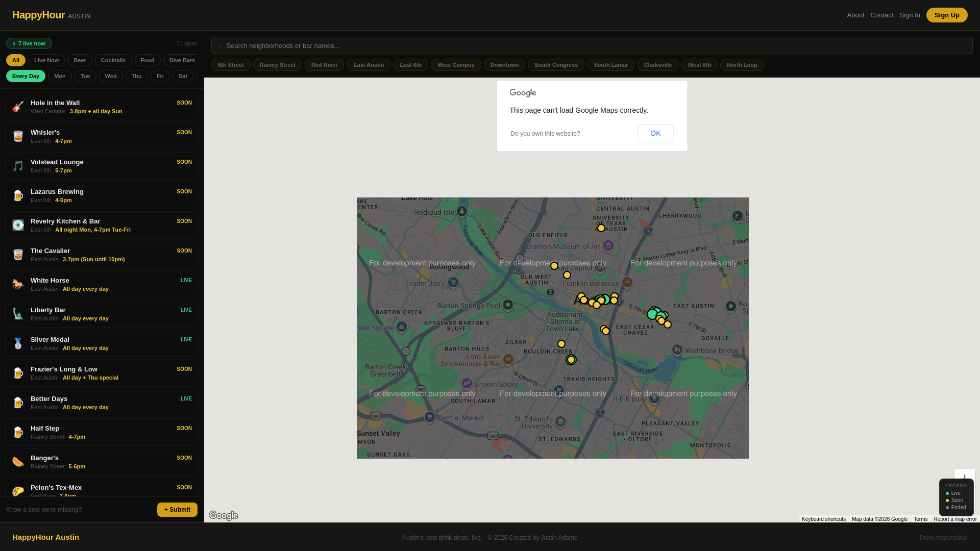Select the Every Day filter
Screen dimensions: 980x551
coord(26,76)
